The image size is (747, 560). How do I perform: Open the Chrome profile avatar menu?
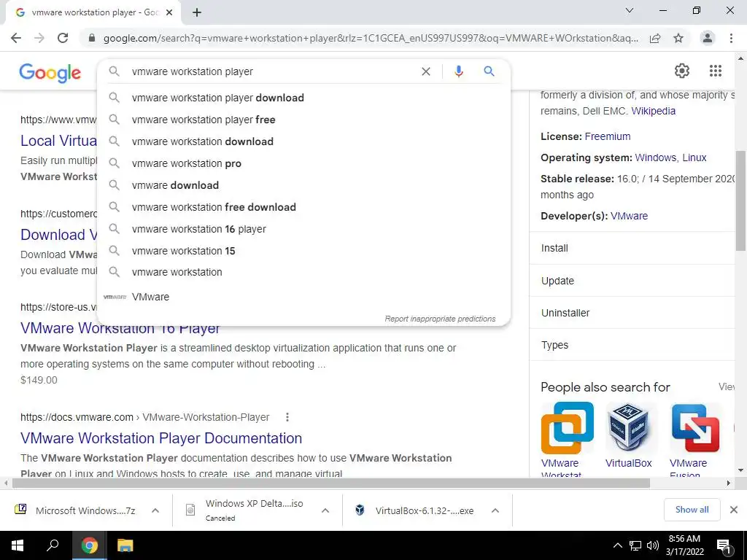[708, 38]
